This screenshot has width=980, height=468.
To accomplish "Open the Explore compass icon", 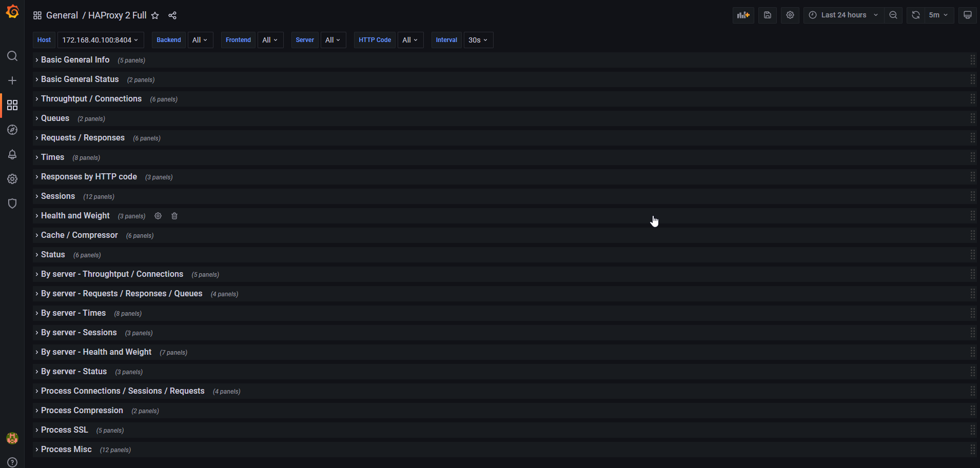I will click(x=12, y=130).
